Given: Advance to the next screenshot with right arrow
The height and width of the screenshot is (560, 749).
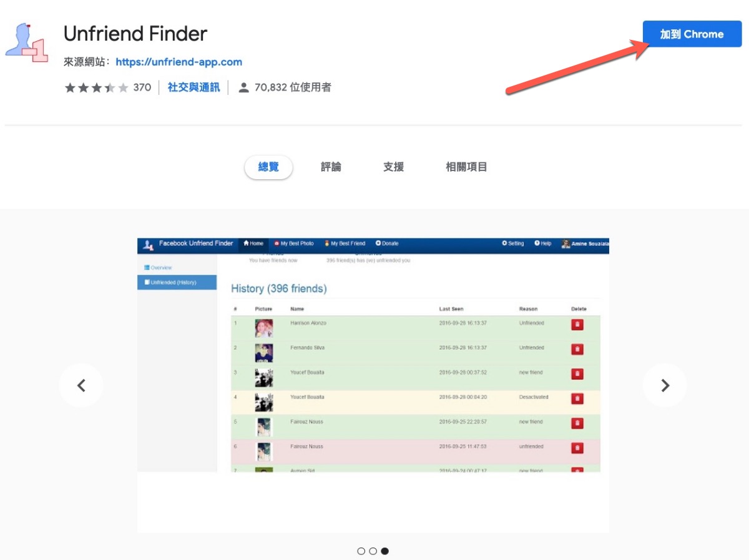Looking at the screenshot, I should [665, 385].
